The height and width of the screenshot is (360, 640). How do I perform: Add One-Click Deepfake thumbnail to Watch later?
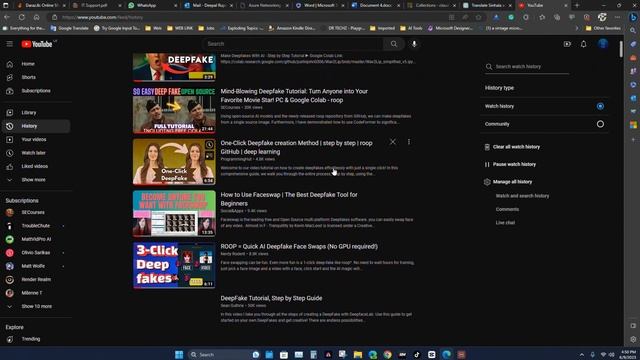tap(209, 144)
